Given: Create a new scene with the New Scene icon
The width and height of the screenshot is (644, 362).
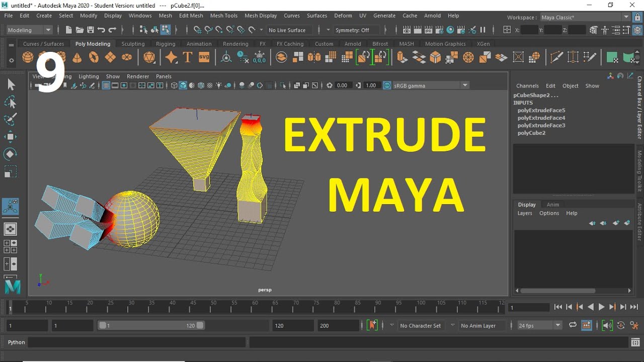Looking at the screenshot, I should pyautogui.click(x=69, y=30).
